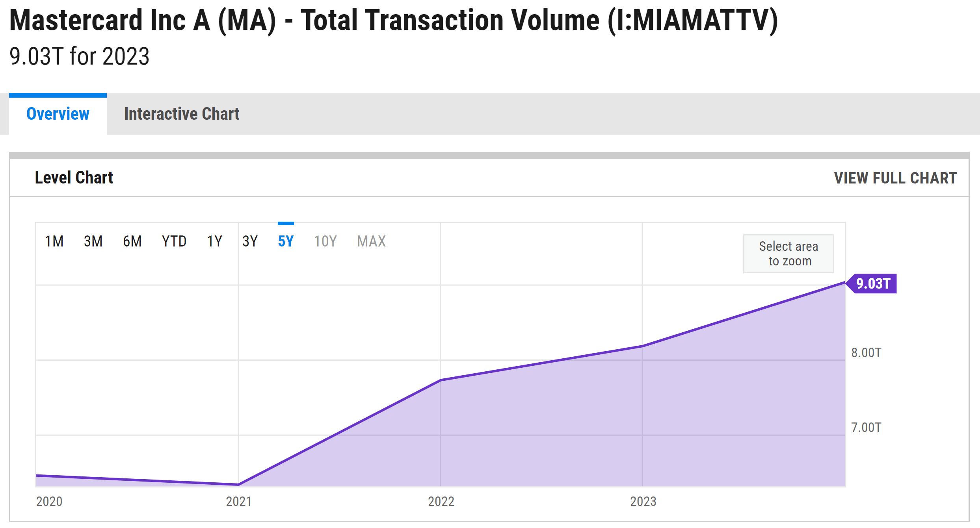Set chart range to 3Y
Viewport: 980px width, 528px height.
(250, 241)
